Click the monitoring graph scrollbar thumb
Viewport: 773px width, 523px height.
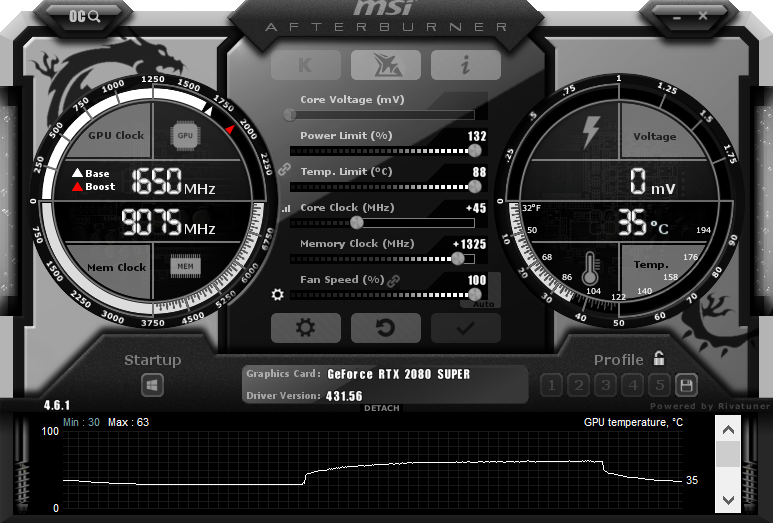[x=728, y=453]
